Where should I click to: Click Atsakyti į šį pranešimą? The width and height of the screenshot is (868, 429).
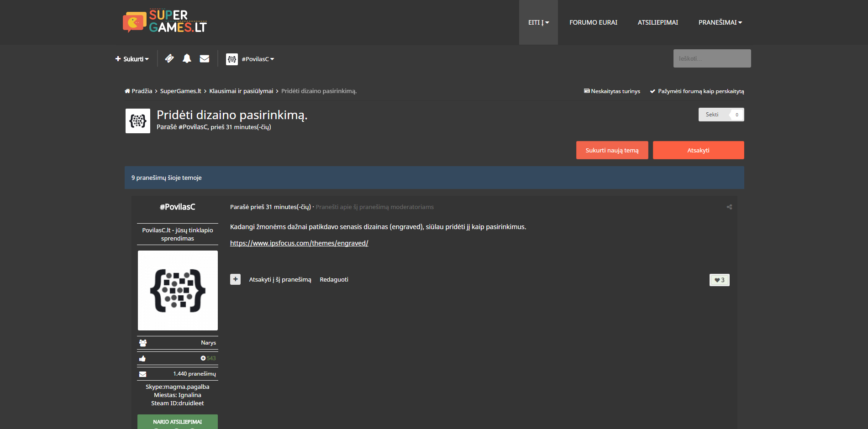280,279
